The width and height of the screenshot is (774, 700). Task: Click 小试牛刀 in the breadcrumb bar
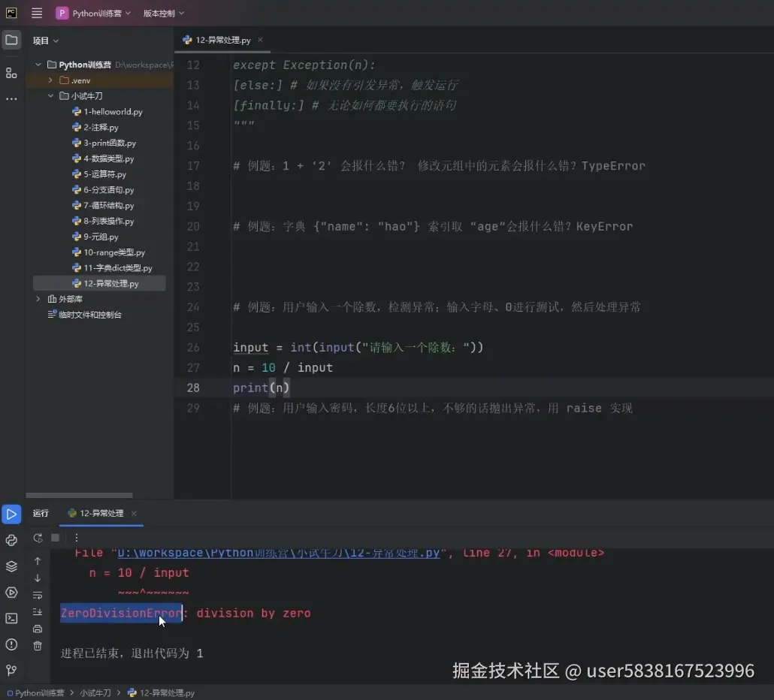click(95, 692)
